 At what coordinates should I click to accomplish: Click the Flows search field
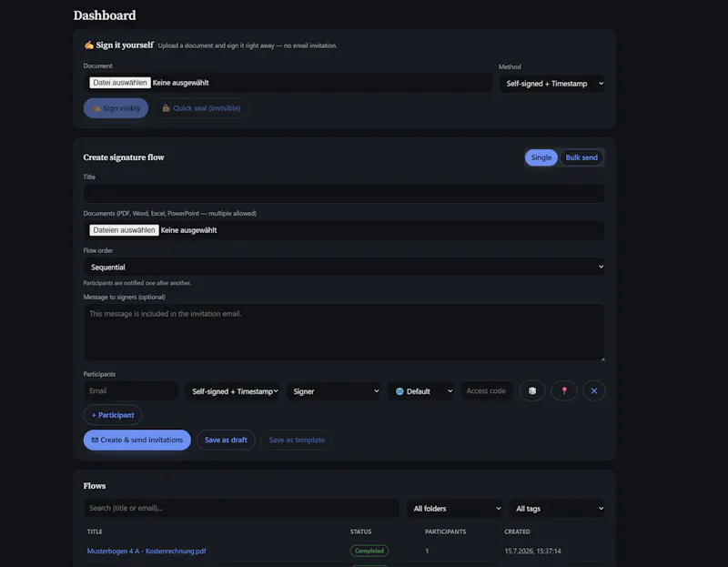click(x=241, y=508)
